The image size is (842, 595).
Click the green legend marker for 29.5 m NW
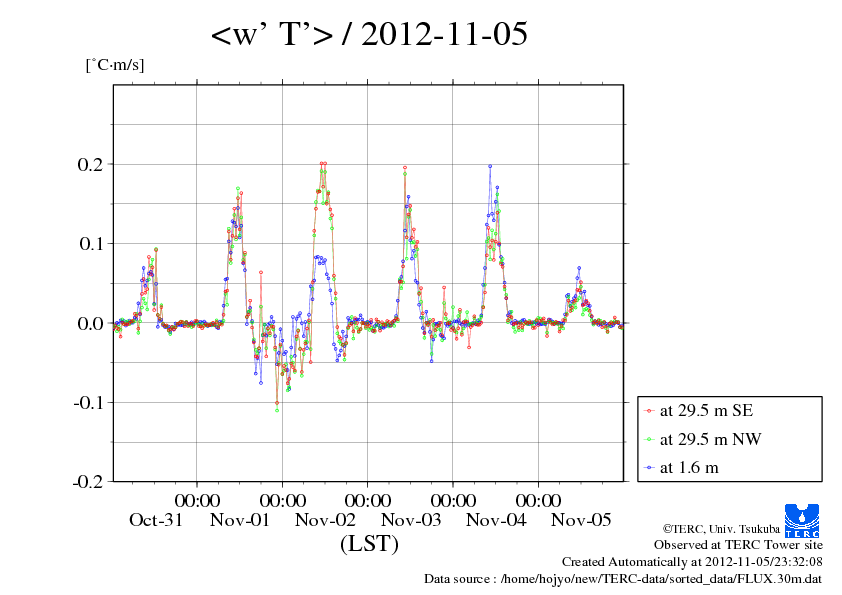(649, 440)
